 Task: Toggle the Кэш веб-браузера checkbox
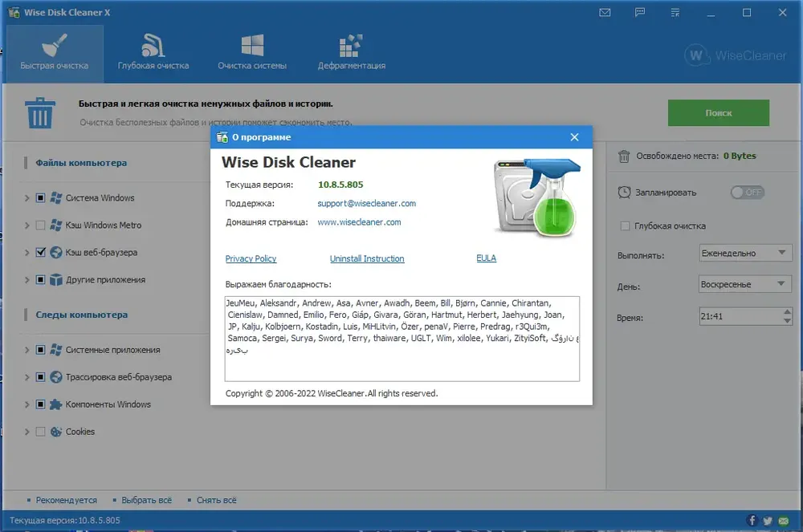coord(40,252)
